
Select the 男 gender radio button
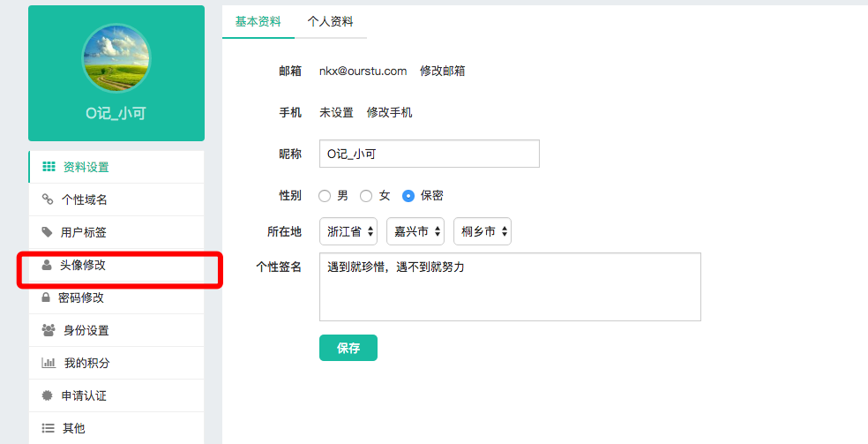pos(325,196)
